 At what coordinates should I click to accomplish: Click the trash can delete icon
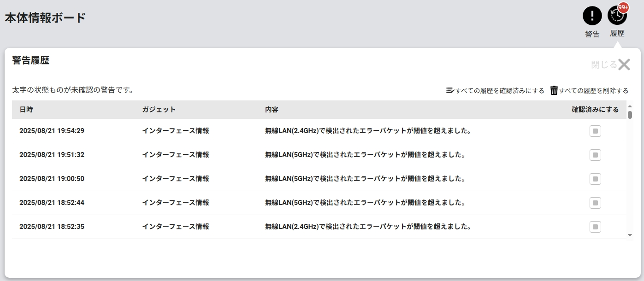554,90
